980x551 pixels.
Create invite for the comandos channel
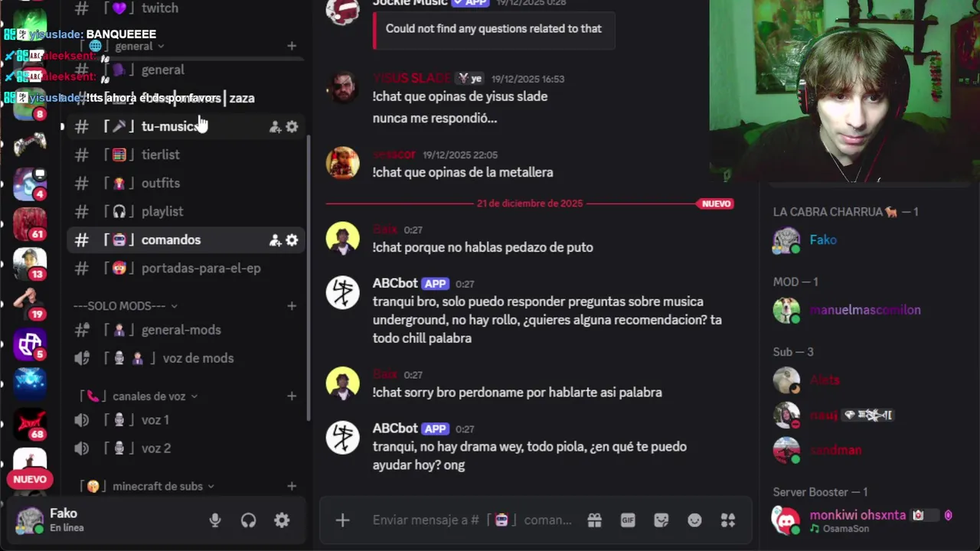click(275, 240)
